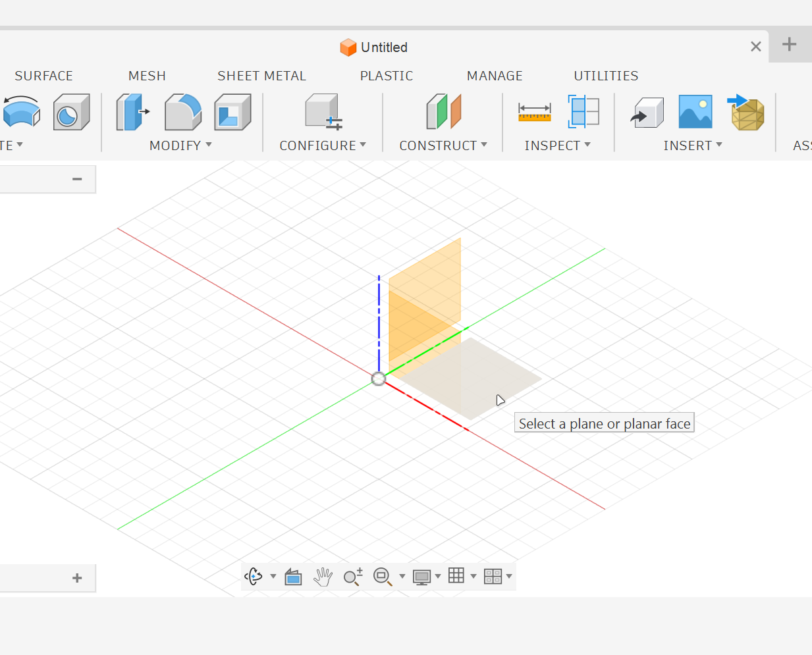Select the Pan hand tool
The width and height of the screenshot is (812, 655).
tap(323, 577)
